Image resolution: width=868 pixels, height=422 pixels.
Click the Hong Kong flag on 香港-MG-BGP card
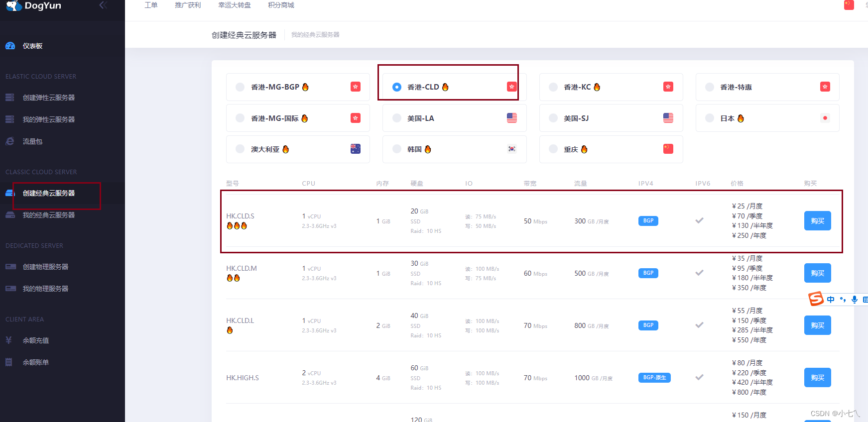coord(356,87)
